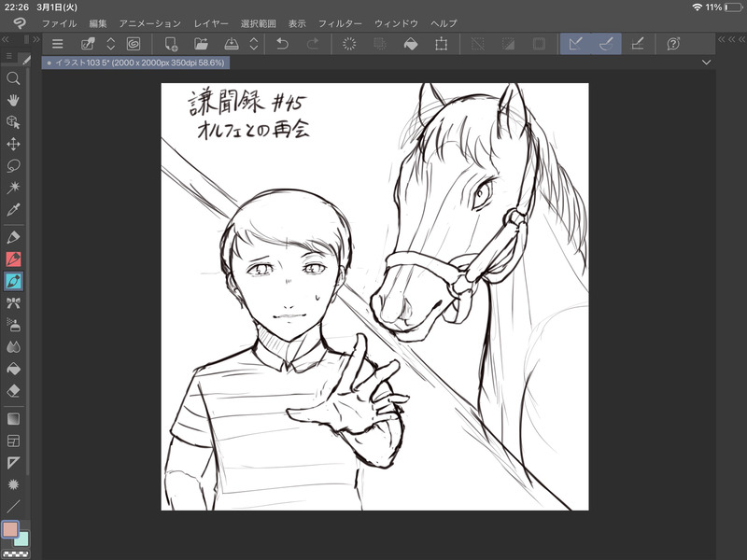The image size is (747, 560).
Task: Select the Eyedropper tool
Action: 13,209
